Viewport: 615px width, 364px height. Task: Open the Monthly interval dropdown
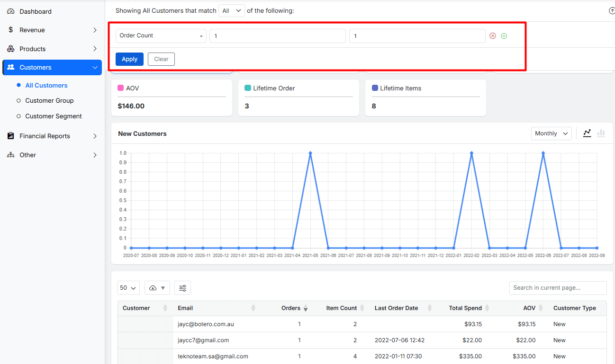pos(551,133)
